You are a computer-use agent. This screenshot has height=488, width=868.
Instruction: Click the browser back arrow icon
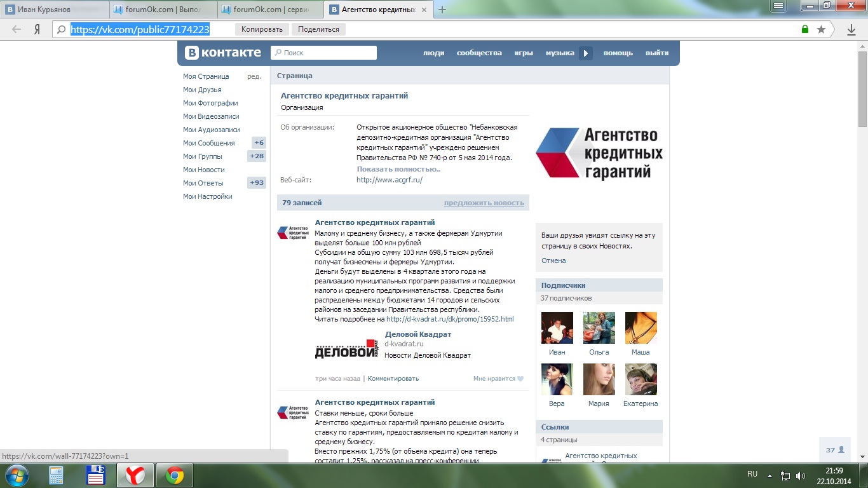[17, 29]
